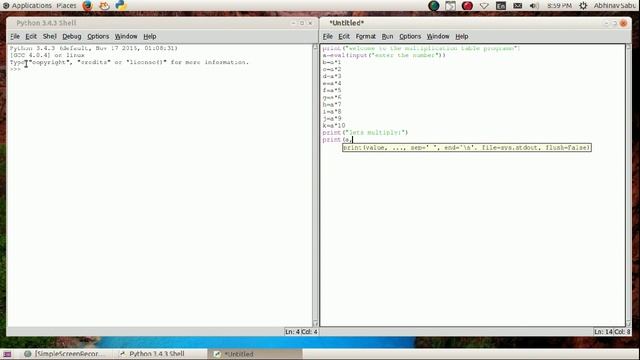The height and width of the screenshot is (360, 640).
Task: Switch to *Untitled taskbar button
Action: (256, 354)
